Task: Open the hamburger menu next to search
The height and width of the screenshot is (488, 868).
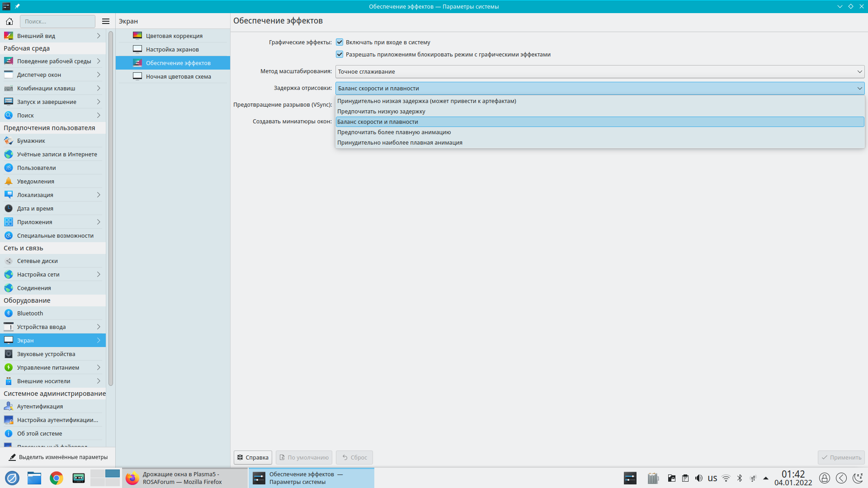Action: click(106, 21)
